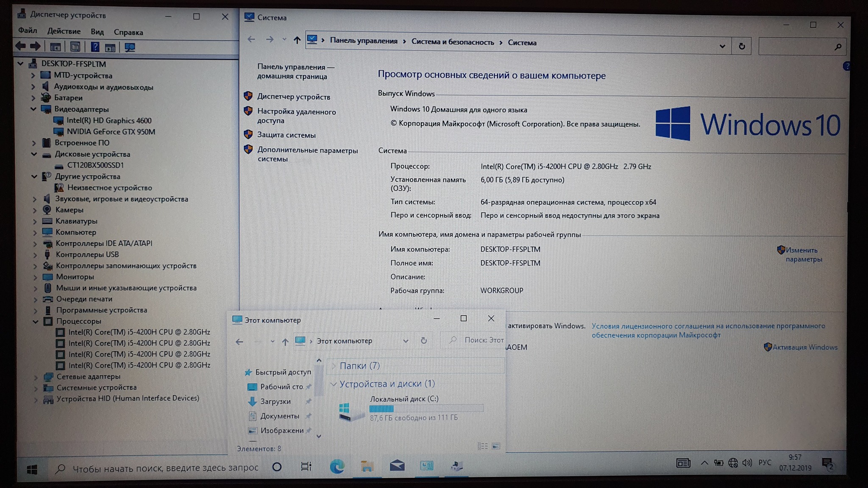Click the help question mark toolbar icon

point(95,47)
